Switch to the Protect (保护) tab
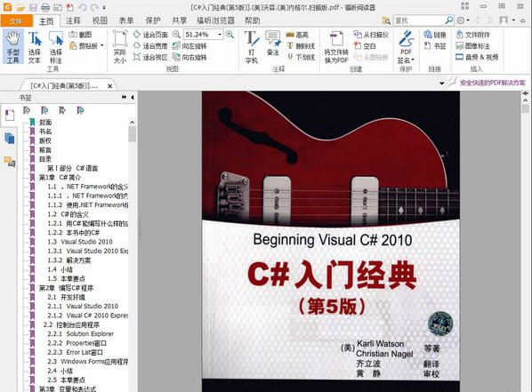Screen dimensions: 532x392 tap(153, 20)
